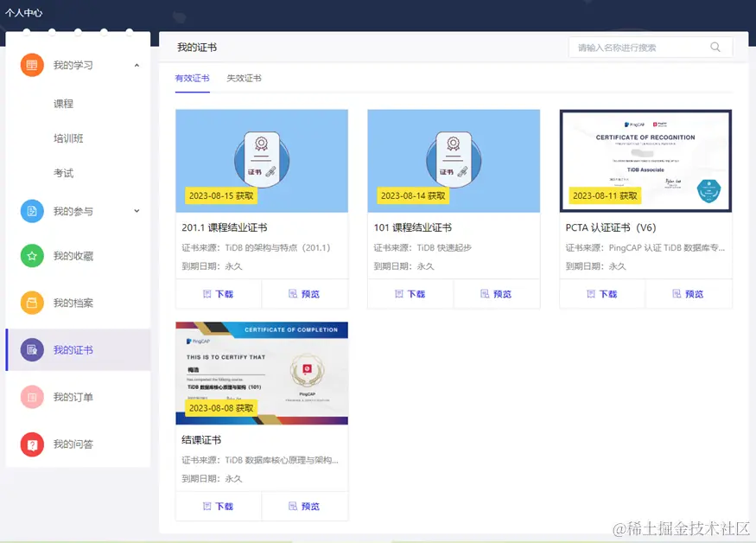Click source text PingCAP 认证 TiDB 数据库专...
The width and height of the screenshot is (756, 543).
(667, 247)
